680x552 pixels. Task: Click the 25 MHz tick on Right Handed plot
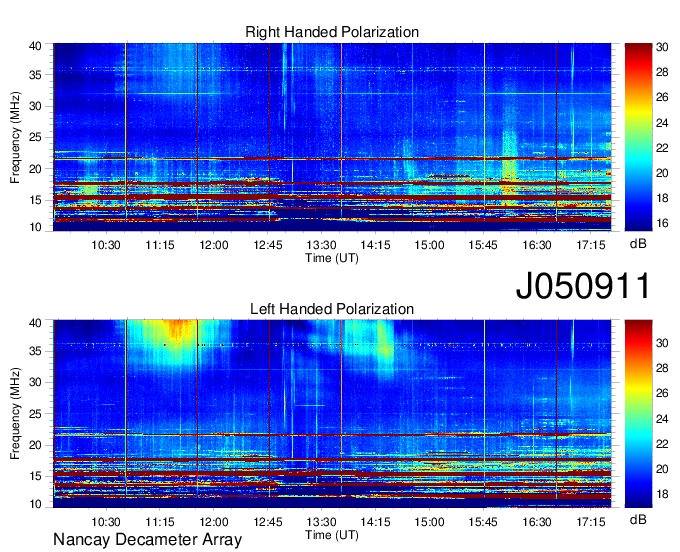click(36, 137)
